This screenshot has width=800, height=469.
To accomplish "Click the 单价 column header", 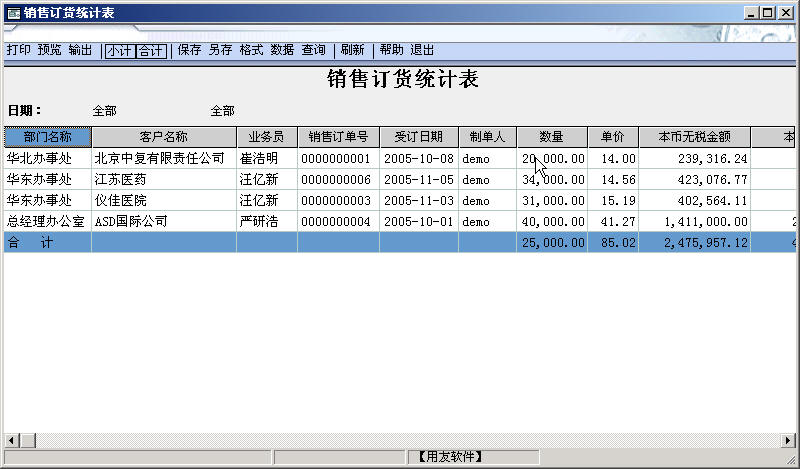I will 613,137.
